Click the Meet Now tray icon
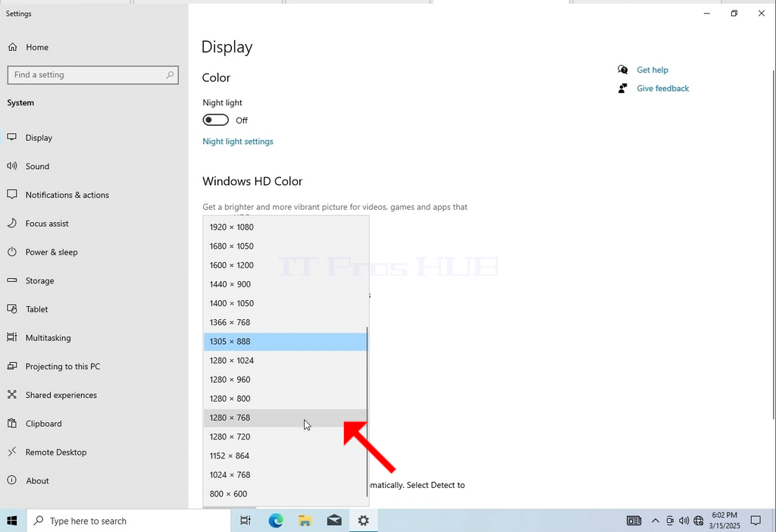This screenshot has width=776, height=532. 670,521
